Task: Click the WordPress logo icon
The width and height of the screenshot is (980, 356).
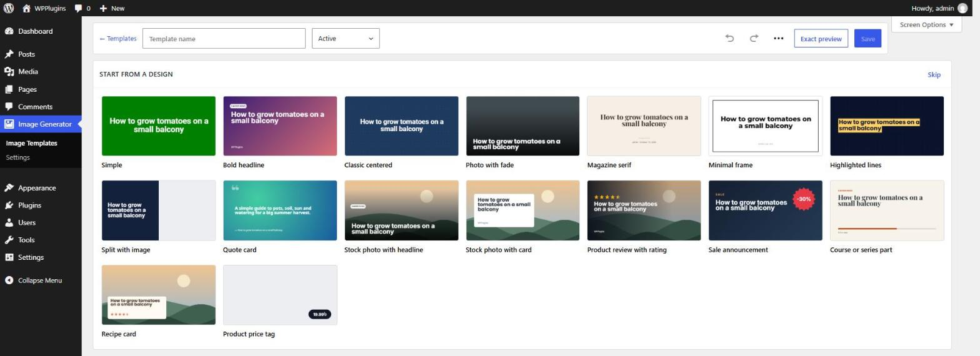Action: 9,8
